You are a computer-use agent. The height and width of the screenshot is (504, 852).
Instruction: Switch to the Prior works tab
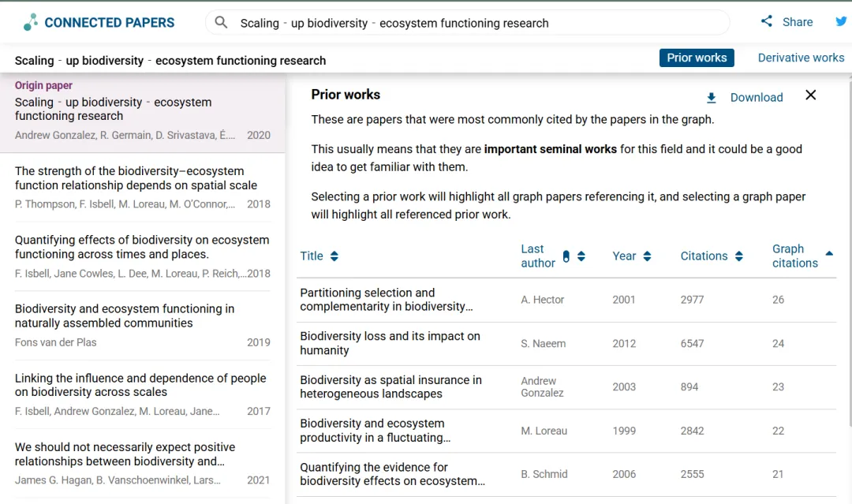(x=697, y=58)
